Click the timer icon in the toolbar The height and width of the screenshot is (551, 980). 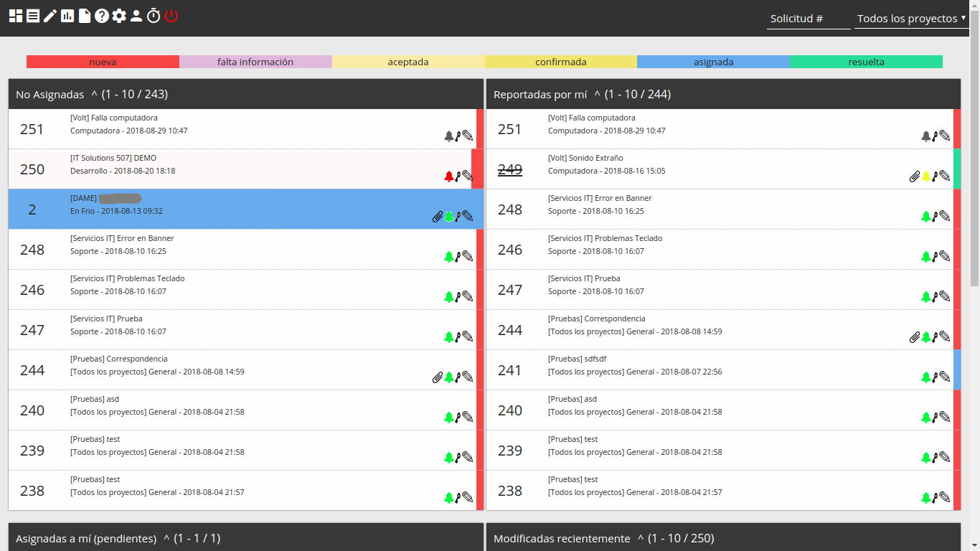154,16
